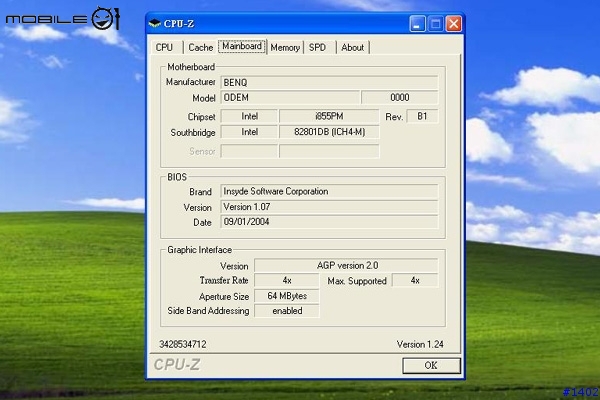This screenshot has width=600, height=400.
Task: Click the Transfer Rate label
Action: tap(224, 281)
